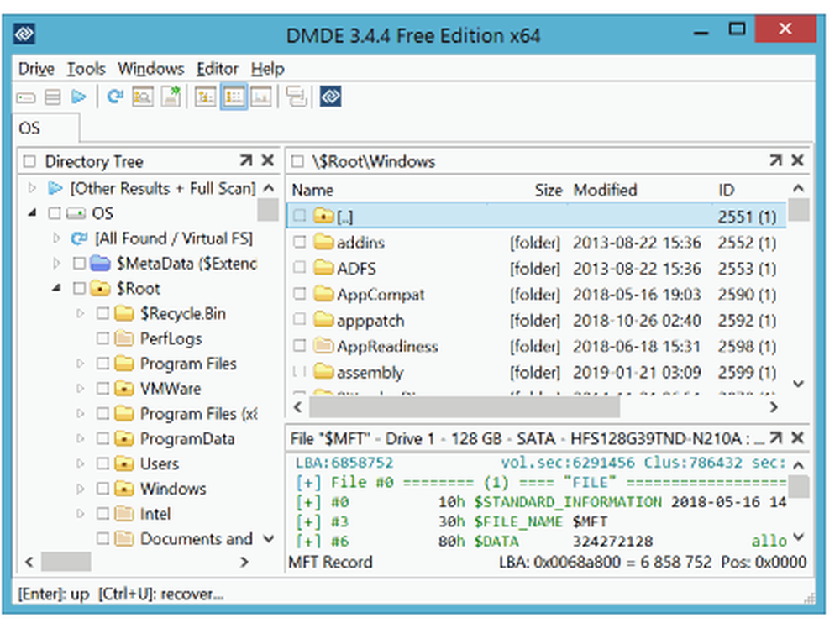Expand the $Recycle.Bin node

[81, 313]
